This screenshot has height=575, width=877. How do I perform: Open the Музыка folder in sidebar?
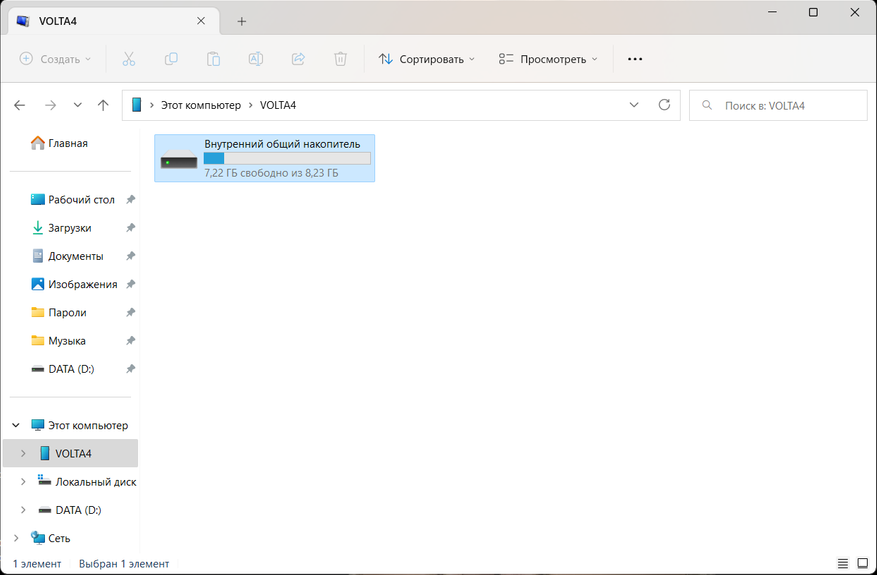click(59, 341)
